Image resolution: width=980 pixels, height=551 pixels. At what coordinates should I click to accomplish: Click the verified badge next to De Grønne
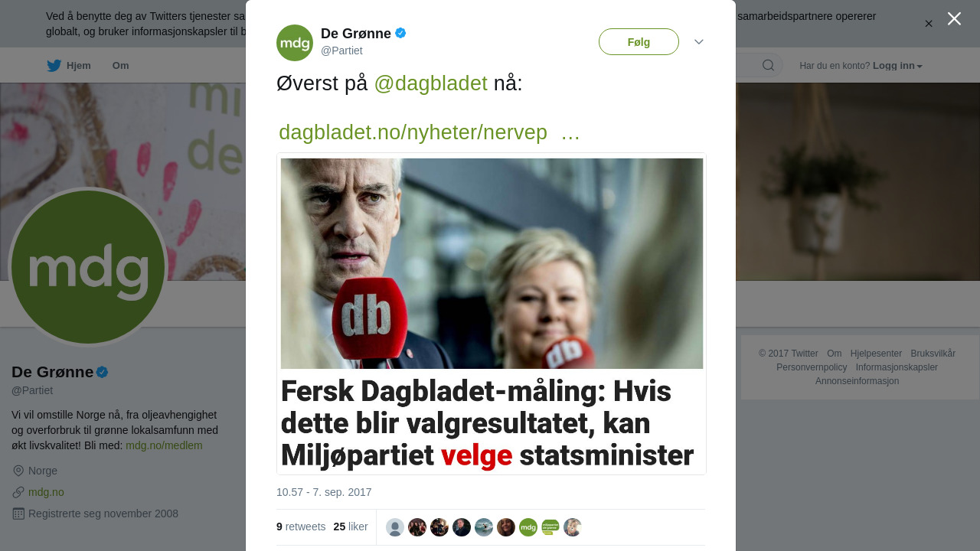coord(400,33)
